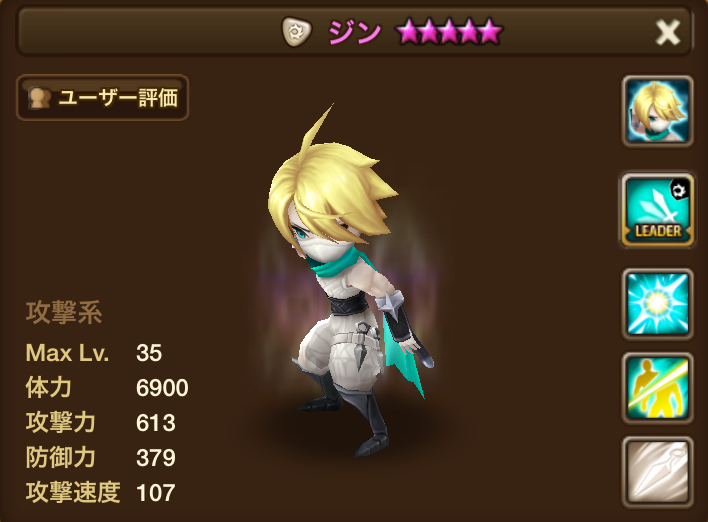View the LEADER skill icon

coord(657,210)
